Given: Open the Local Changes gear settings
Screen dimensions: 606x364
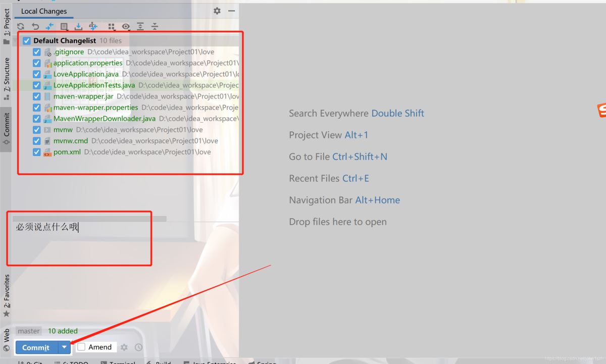Looking at the screenshot, I should [217, 11].
